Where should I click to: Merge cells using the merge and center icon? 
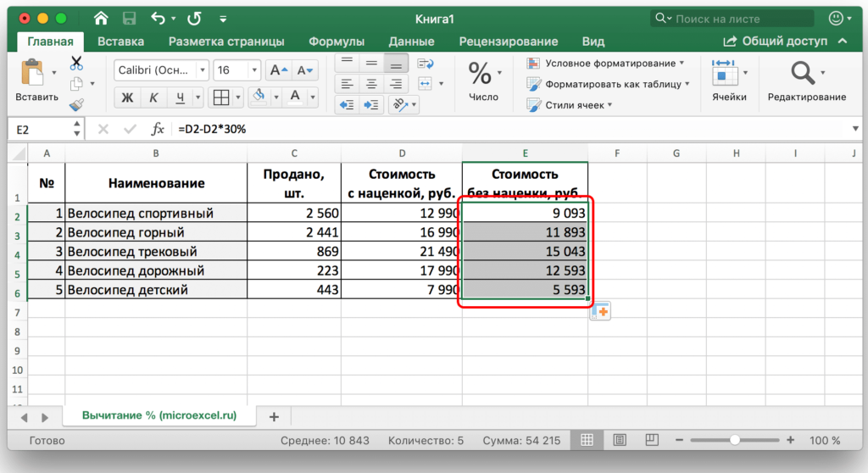pos(426,84)
